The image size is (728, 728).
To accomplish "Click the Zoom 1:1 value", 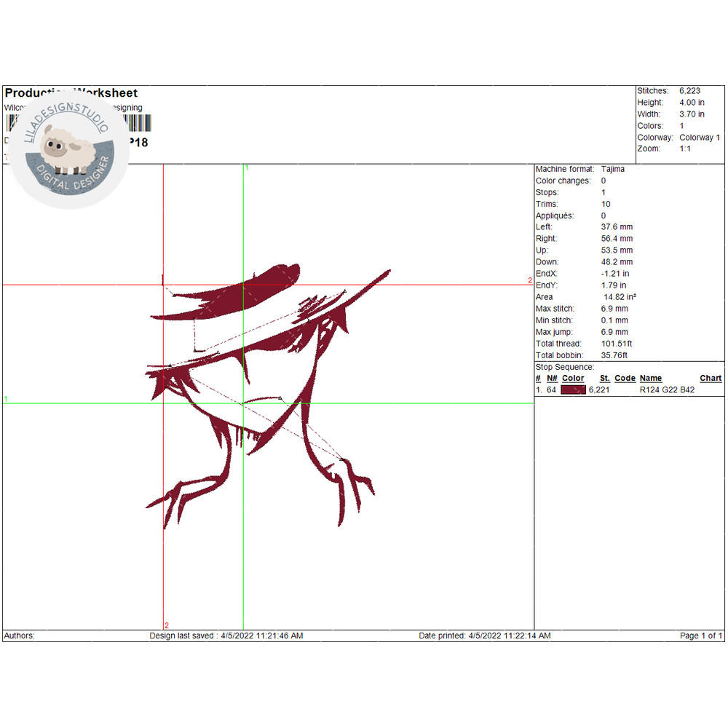I will click(x=687, y=149).
